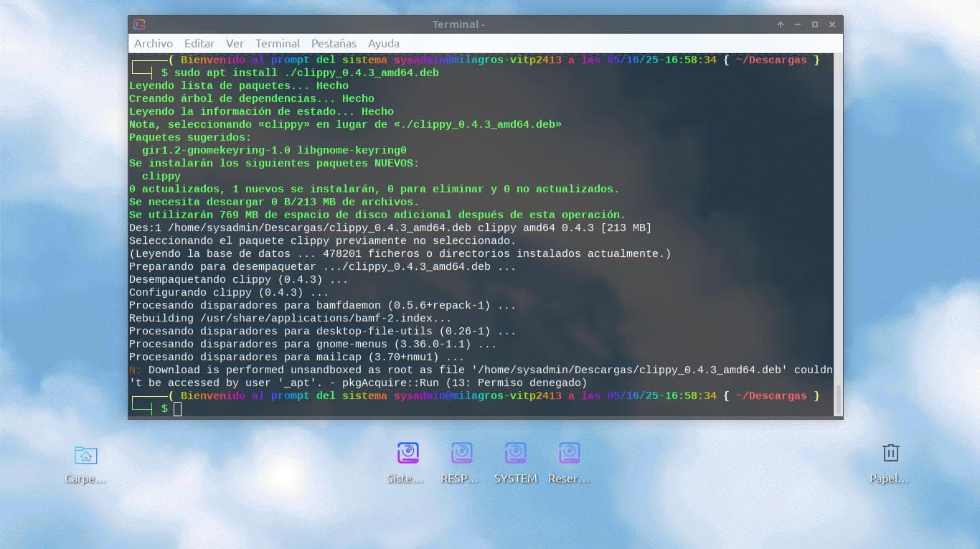The width and height of the screenshot is (980, 549).
Task: Open the Archivo menu
Action: point(154,44)
